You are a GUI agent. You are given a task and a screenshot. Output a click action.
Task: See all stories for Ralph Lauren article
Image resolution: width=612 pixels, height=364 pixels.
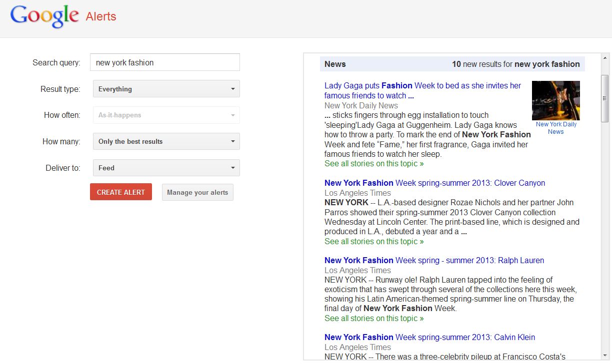coord(374,318)
